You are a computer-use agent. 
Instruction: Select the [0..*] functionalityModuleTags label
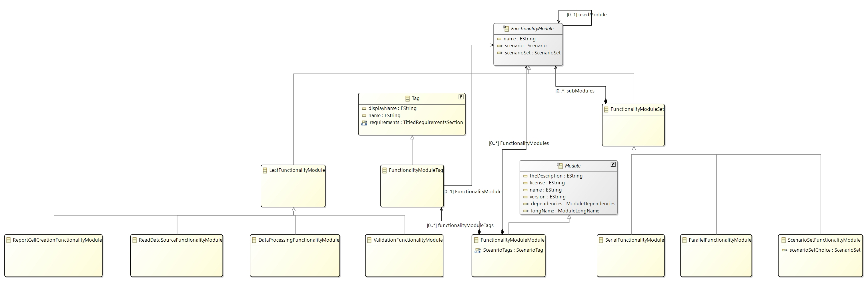(460, 226)
